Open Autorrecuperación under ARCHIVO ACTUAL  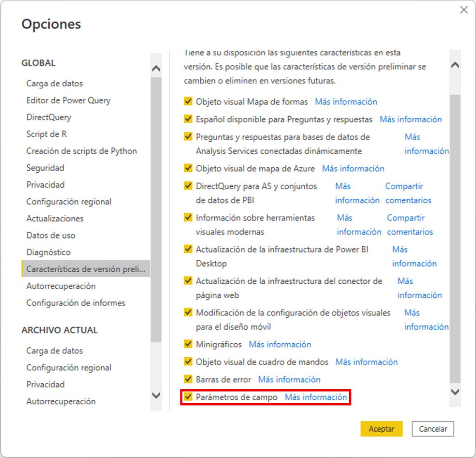click(61, 401)
